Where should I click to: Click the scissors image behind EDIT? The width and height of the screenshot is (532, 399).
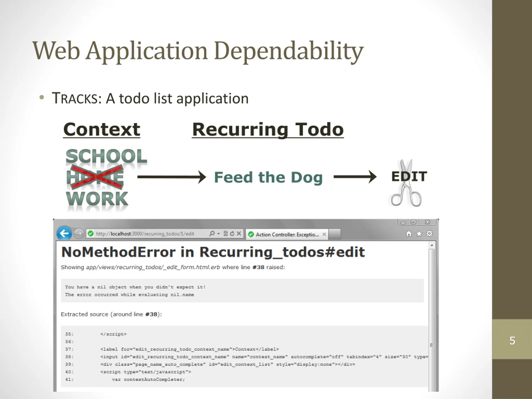tap(406, 183)
